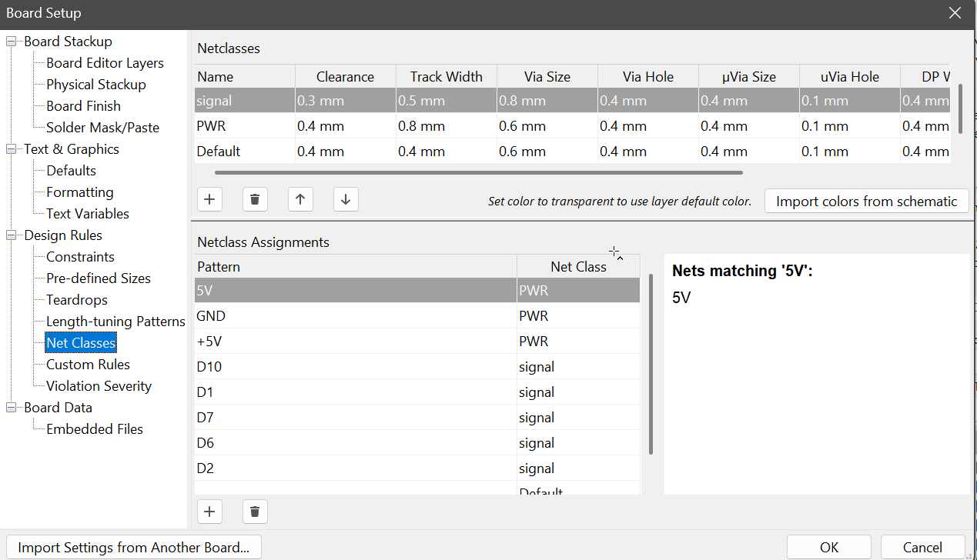977x560 pixels.
Task: Click the Via Hole column header
Action: point(647,77)
